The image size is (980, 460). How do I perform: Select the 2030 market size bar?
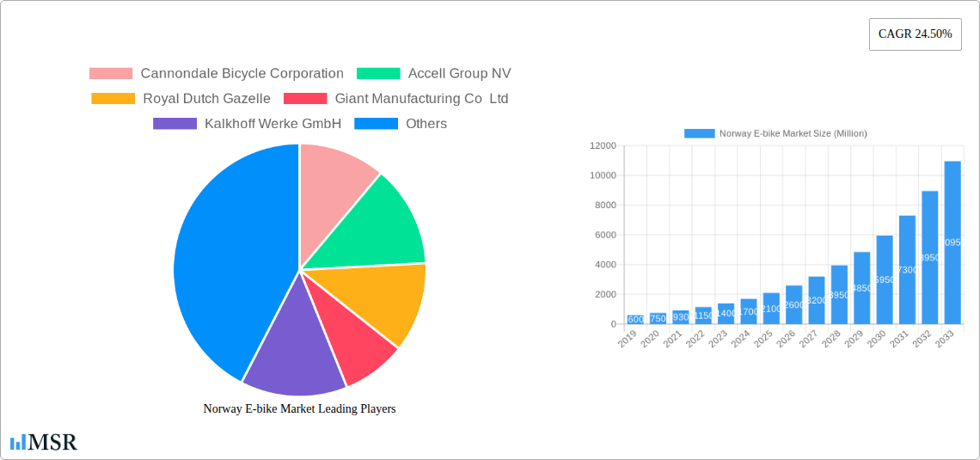click(885, 279)
